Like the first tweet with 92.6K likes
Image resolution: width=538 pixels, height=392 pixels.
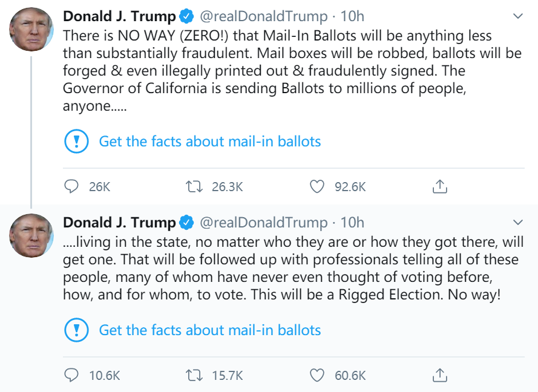coord(317,186)
